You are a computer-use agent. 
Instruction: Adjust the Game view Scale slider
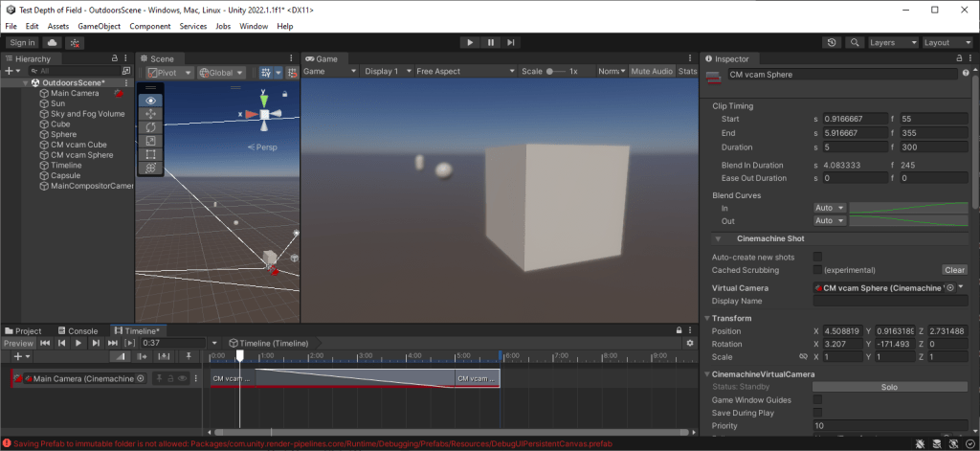click(553, 72)
